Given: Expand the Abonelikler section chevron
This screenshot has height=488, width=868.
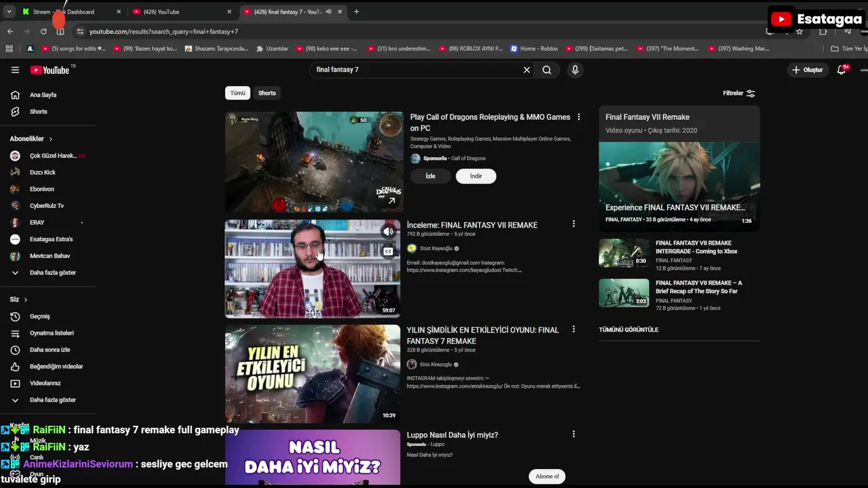Looking at the screenshot, I should click(50, 139).
